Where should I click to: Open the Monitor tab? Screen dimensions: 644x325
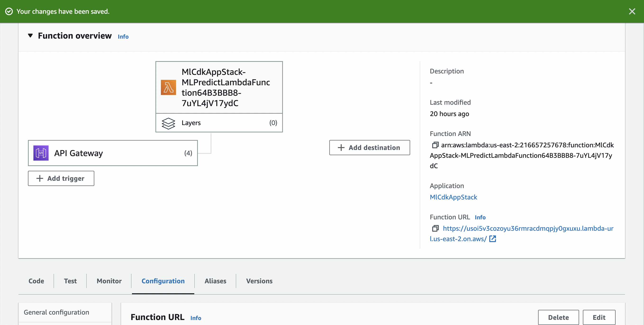[109, 281]
